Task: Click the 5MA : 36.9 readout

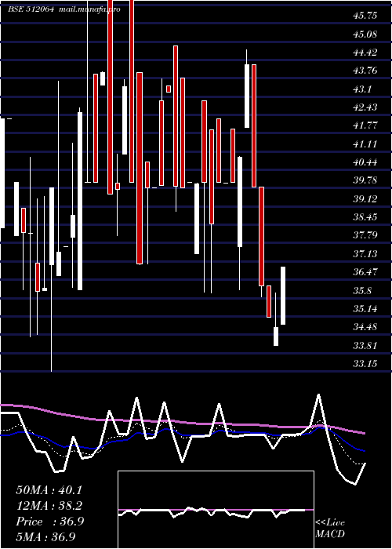Action: [45, 536]
